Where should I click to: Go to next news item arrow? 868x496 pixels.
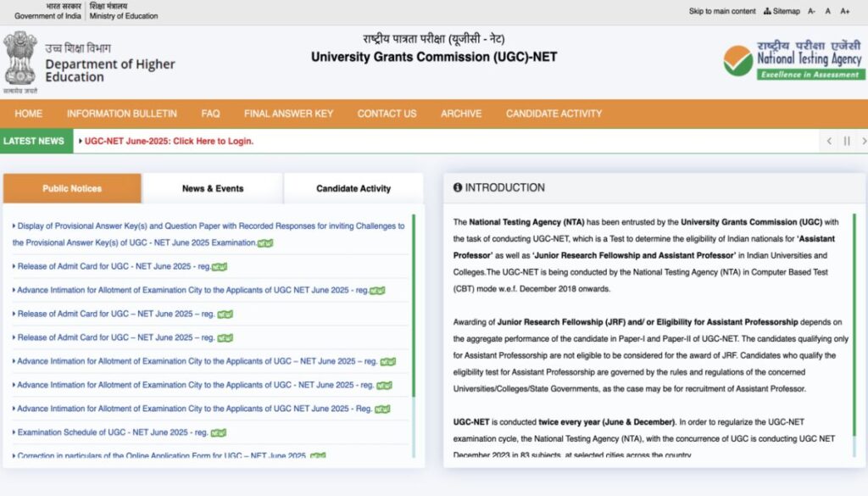(x=863, y=141)
